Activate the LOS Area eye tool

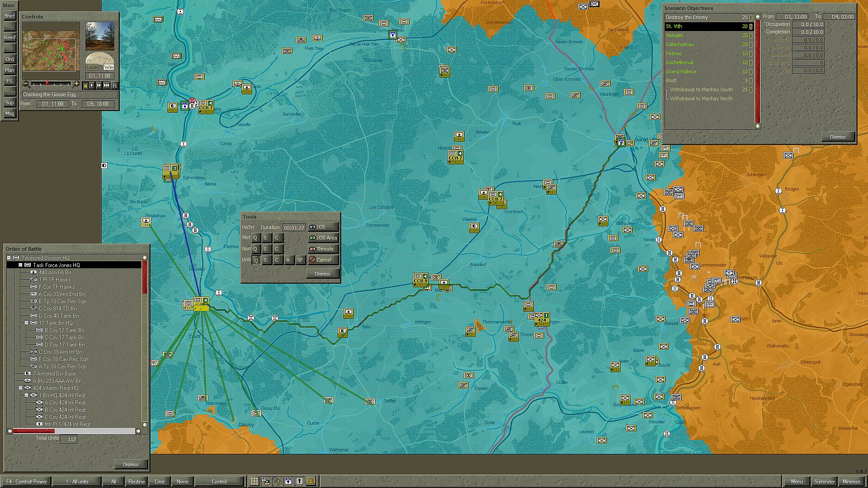(x=323, y=238)
